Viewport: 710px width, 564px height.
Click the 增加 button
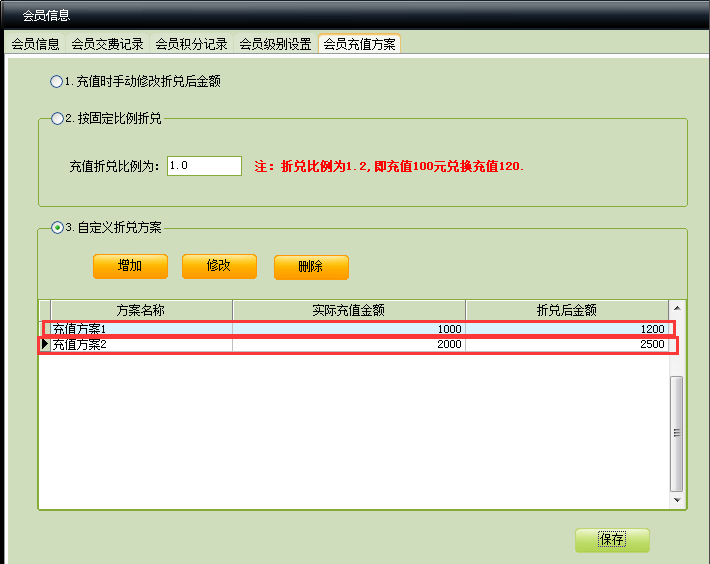(130, 266)
